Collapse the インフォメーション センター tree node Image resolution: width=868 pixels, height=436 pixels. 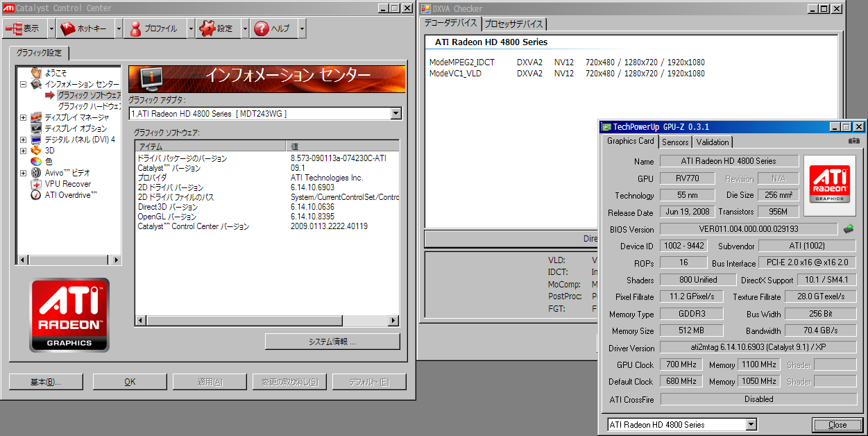coord(23,84)
